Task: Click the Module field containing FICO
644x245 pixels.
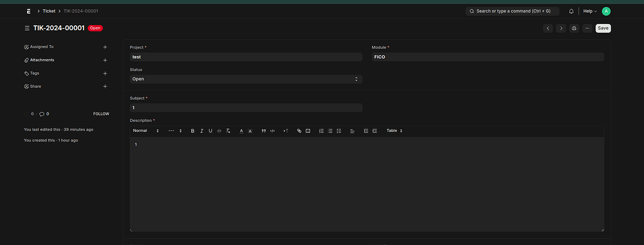Action: point(488,57)
